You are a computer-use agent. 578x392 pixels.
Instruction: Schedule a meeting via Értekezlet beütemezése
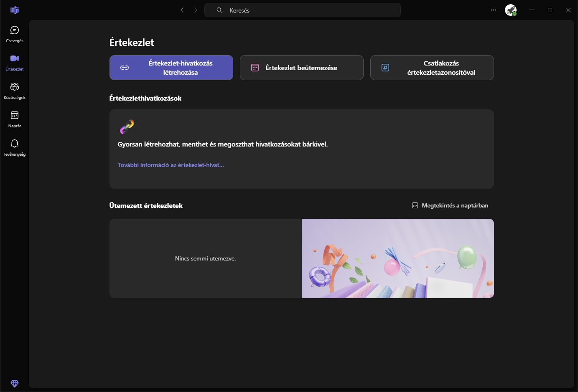pyautogui.click(x=301, y=67)
